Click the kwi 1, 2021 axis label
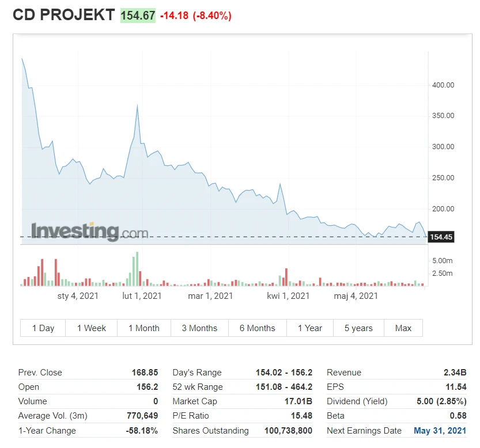 [x=288, y=296]
